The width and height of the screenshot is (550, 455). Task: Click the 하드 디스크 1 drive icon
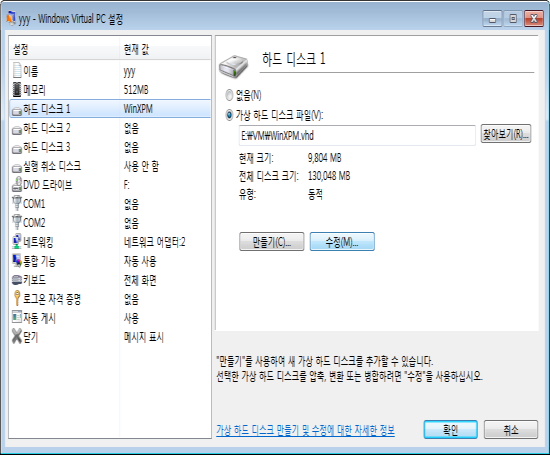pyautogui.click(x=17, y=111)
